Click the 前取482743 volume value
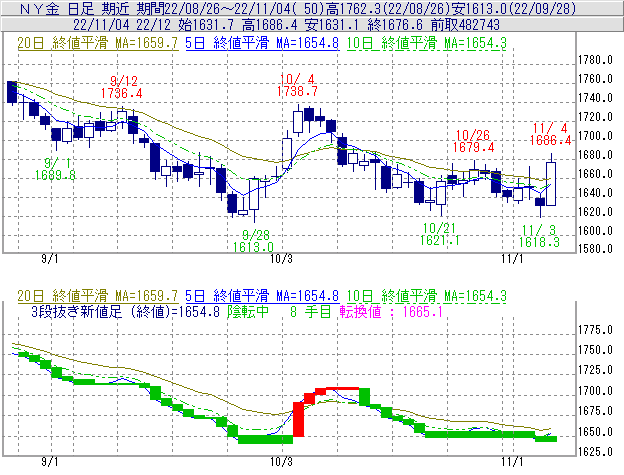624x475 pixels. pyautogui.click(x=465, y=25)
